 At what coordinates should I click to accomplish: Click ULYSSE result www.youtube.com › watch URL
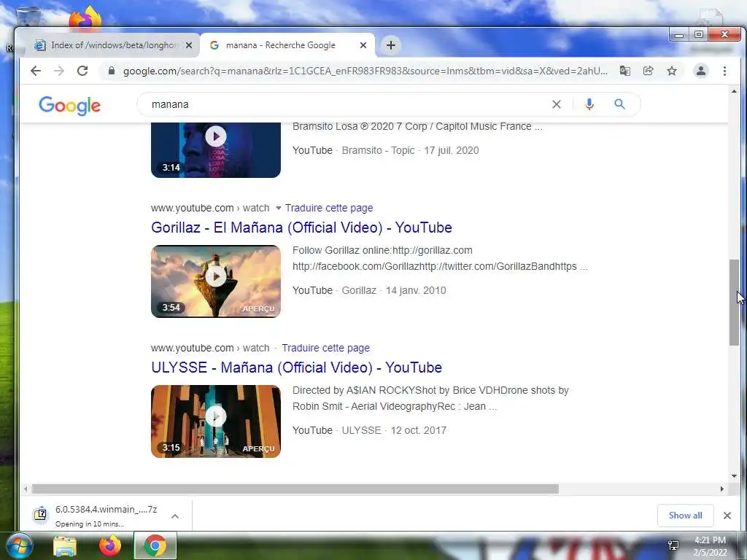[x=210, y=348]
